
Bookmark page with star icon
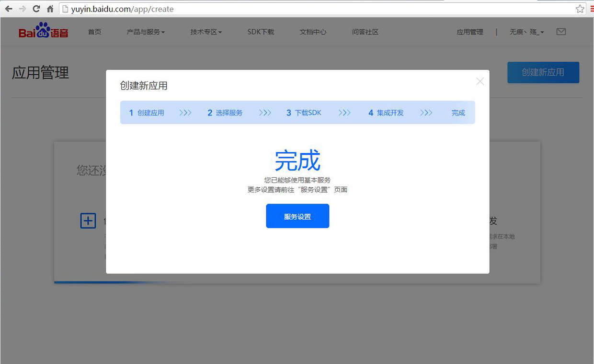580,9
